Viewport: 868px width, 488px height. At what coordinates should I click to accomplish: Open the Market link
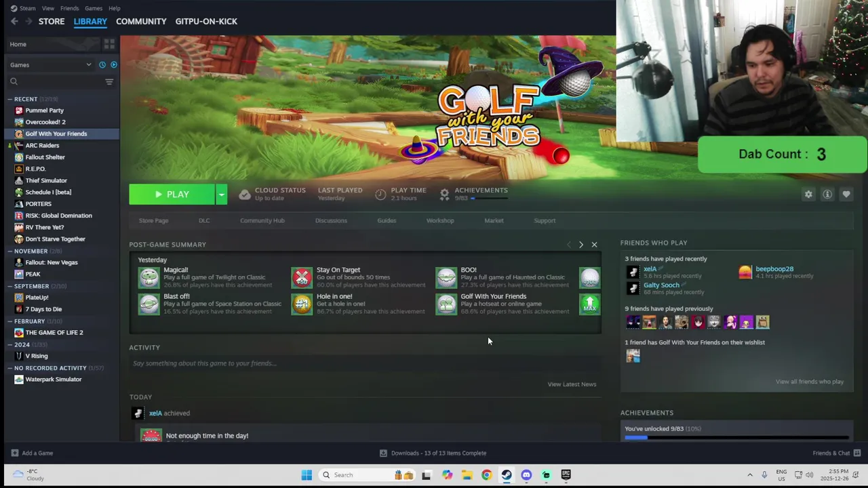494,220
